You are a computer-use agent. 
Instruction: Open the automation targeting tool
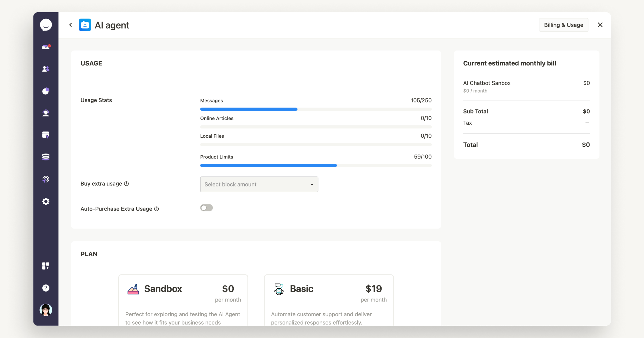coord(46,179)
